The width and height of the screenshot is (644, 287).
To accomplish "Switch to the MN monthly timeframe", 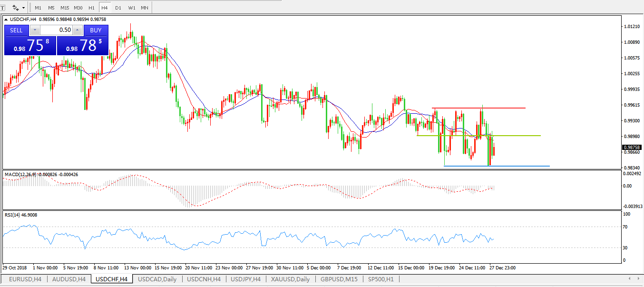I will 144,8.
